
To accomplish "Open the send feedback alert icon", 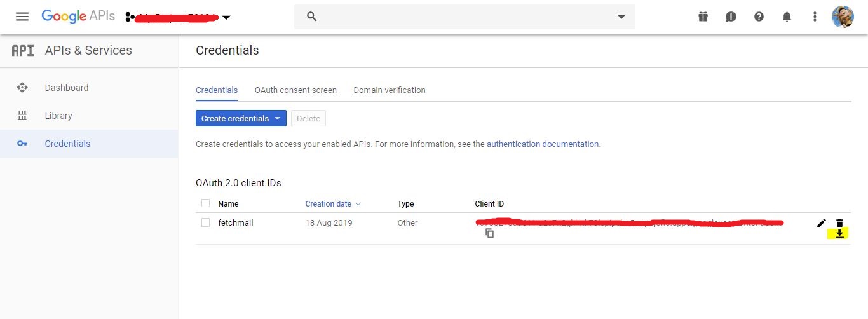I will point(731,17).
